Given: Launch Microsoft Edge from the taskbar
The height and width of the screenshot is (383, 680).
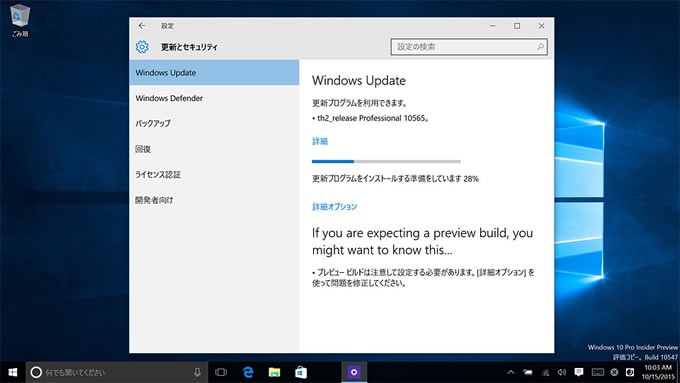Looking at the screenshot, I should tap(248, 372).
